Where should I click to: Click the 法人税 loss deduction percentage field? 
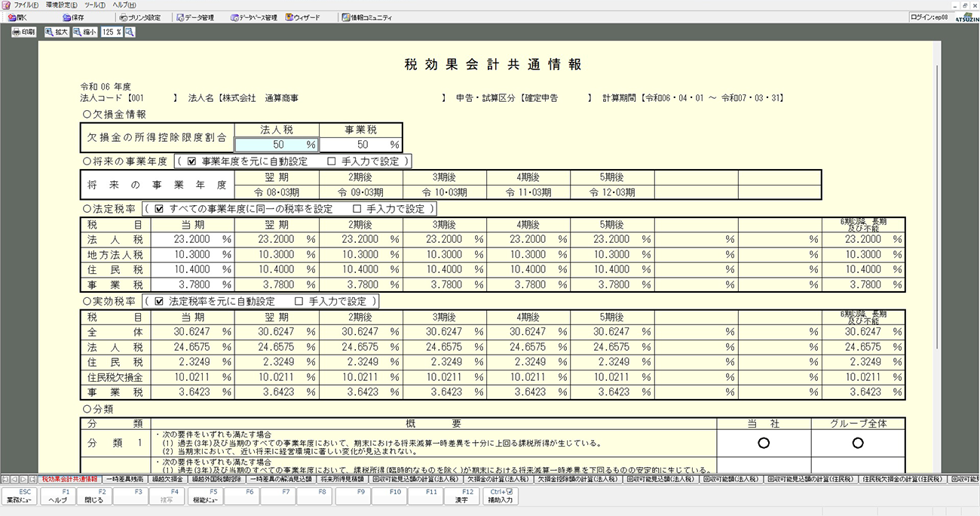point(276,145)
